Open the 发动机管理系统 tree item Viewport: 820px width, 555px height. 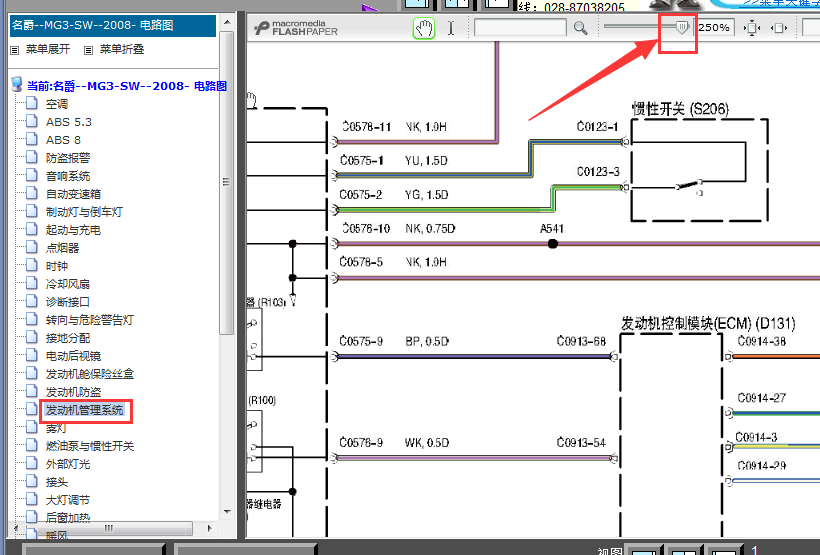point(84,410)
